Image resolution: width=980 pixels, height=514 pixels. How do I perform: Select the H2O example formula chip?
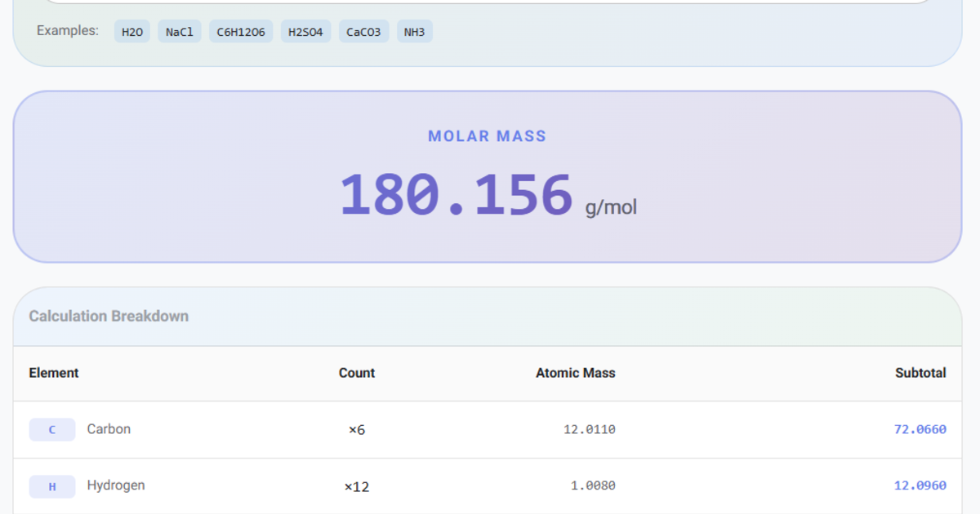tap(131, 31)
